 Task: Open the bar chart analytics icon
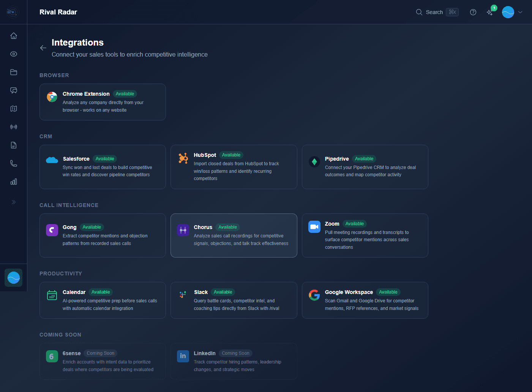(13, 181)
